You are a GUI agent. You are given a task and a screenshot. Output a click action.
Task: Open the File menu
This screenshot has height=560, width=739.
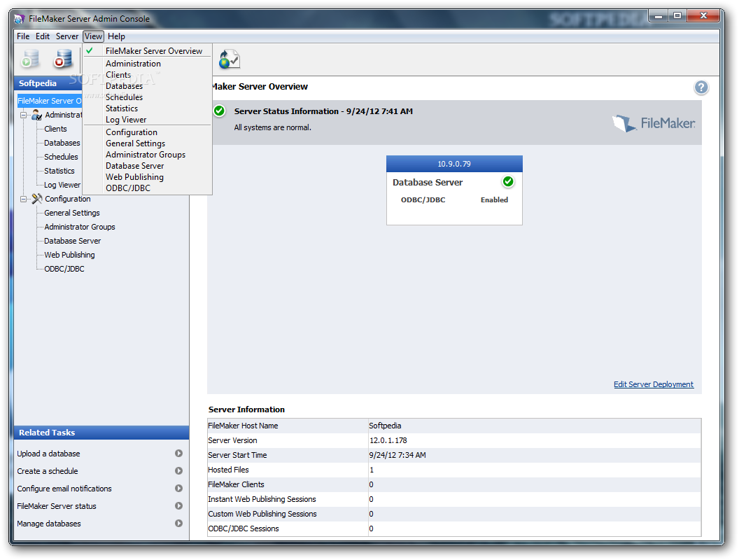click(23, 36)
